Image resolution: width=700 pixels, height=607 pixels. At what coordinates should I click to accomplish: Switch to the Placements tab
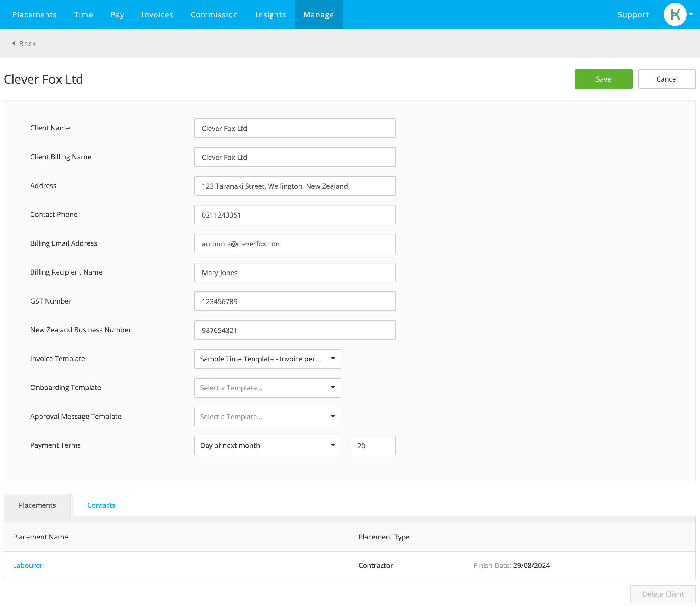point(37,505)
